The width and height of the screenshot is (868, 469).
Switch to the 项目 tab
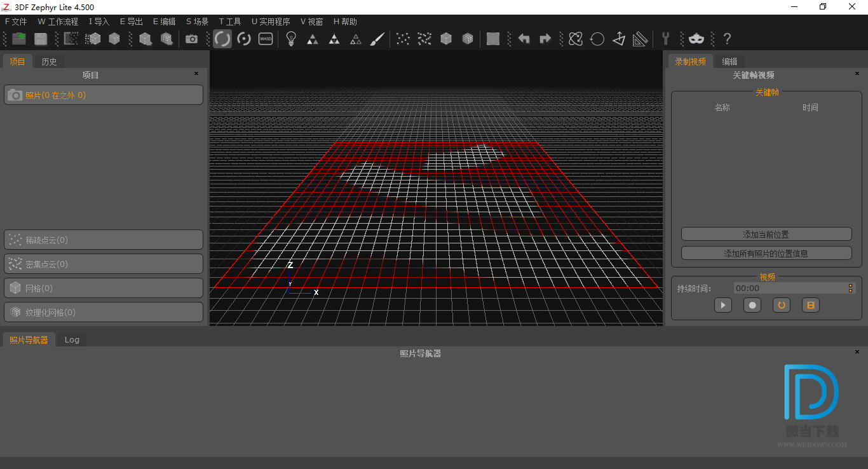pos(18,62)
